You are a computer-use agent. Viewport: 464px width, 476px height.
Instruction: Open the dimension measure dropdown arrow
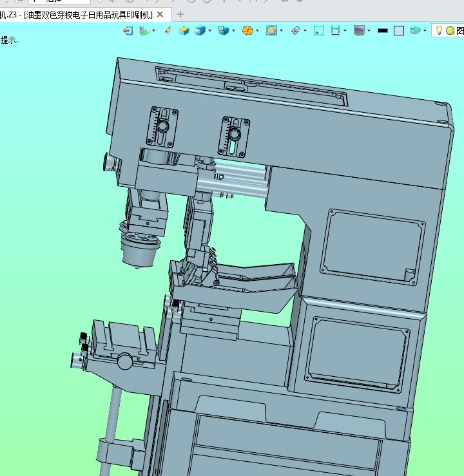coord(345,31)
